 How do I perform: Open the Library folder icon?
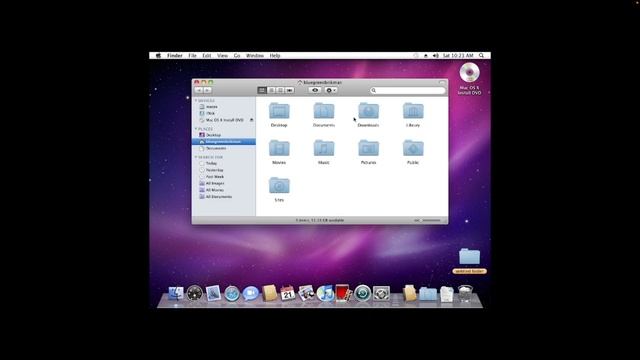point(413,111)
